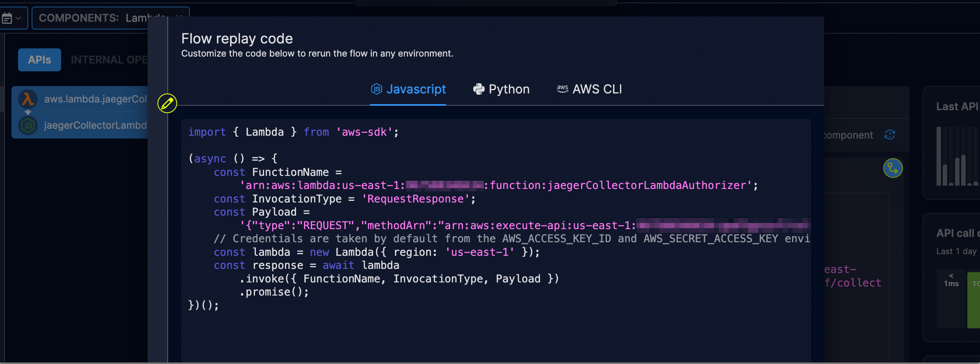Click the 'us-east-1' region string
Image resolution: width=980 pixels, height=364 pixels.
click(x=479, y=252)
